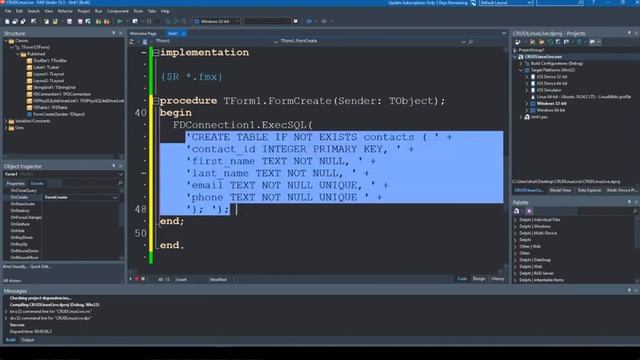640x360 pixels.
Task: Expand the Uses node in Structure
Action: [6, 128]
